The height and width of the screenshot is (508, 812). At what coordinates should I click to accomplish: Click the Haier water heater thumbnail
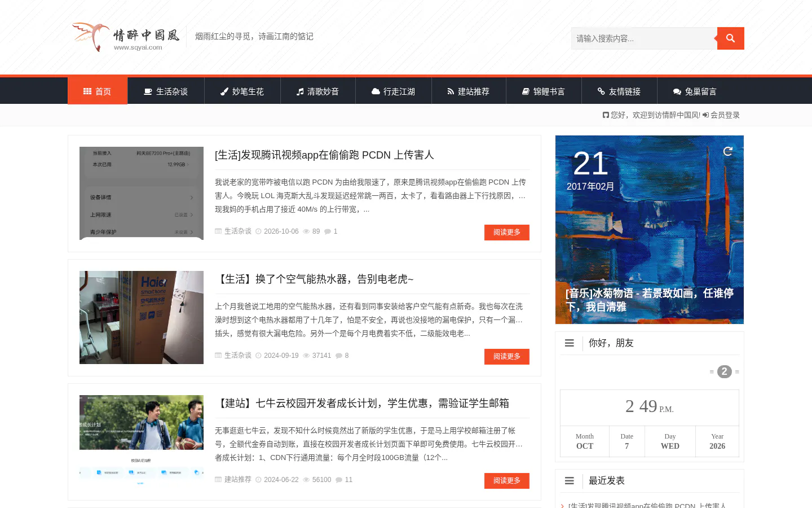point(142,317)
